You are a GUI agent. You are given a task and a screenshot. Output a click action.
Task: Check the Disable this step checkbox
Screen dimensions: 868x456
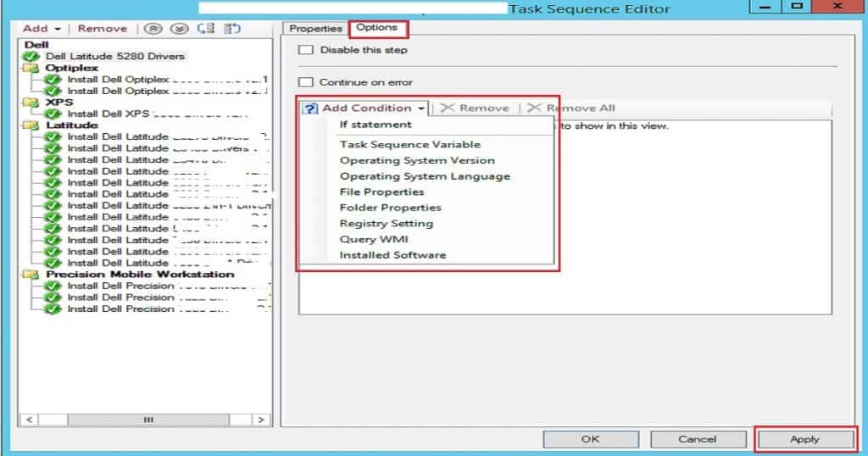coord(305,50)
